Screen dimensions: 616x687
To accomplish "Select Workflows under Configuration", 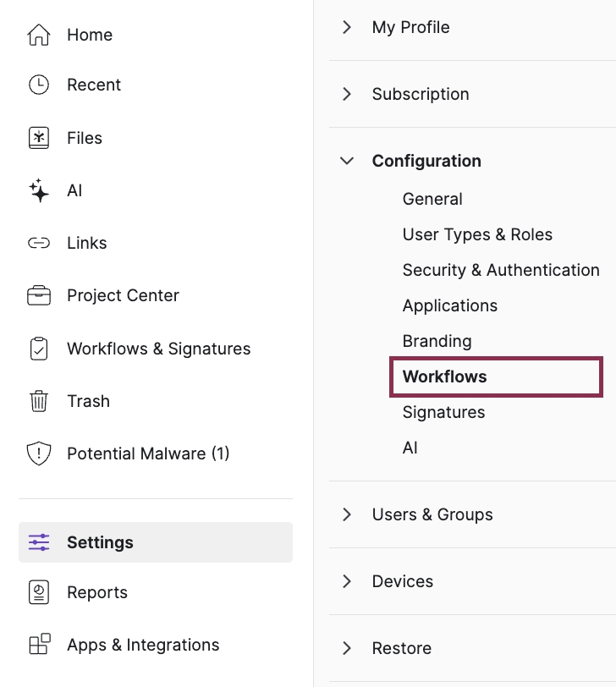I will coord(445,376).
